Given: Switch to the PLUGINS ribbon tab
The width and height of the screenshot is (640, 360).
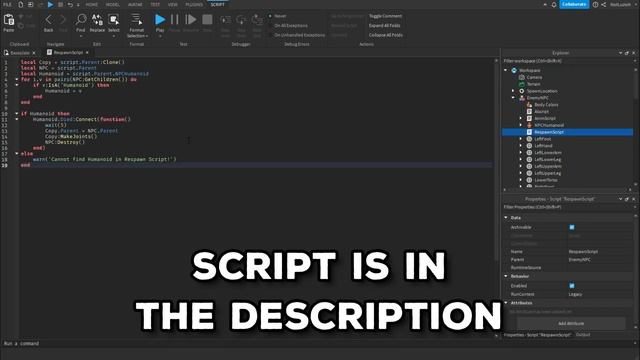Looking at the screenshot, I should 194,4.
